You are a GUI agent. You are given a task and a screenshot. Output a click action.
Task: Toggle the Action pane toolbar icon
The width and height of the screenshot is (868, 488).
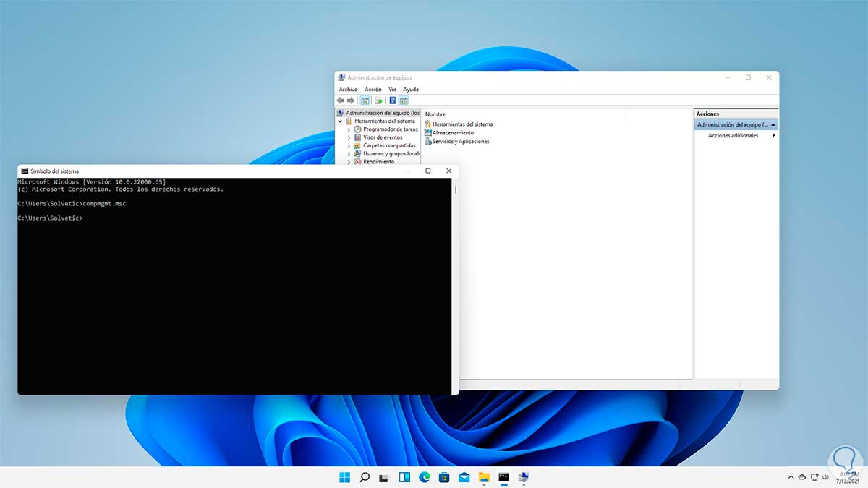click(x=404, y=100)
